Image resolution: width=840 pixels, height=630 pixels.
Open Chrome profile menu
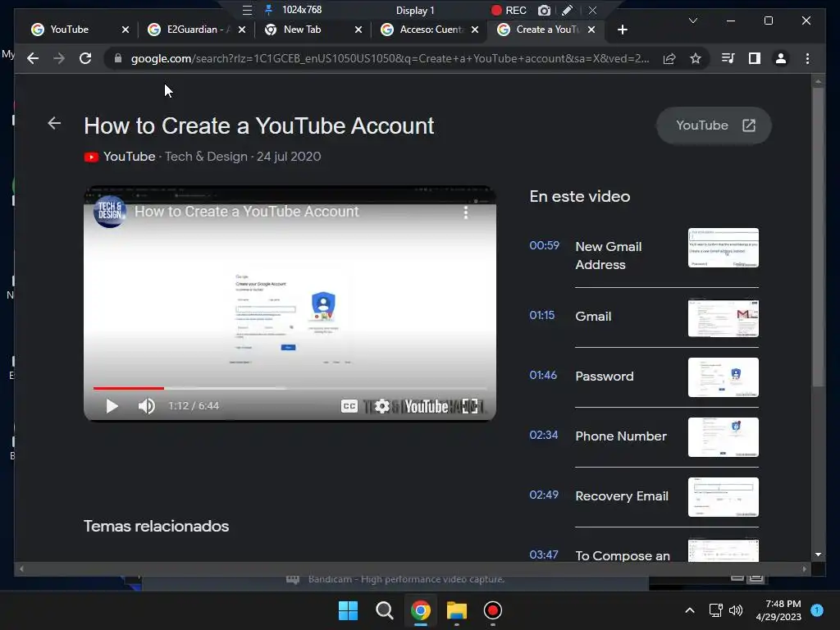(x=781, y=58)
